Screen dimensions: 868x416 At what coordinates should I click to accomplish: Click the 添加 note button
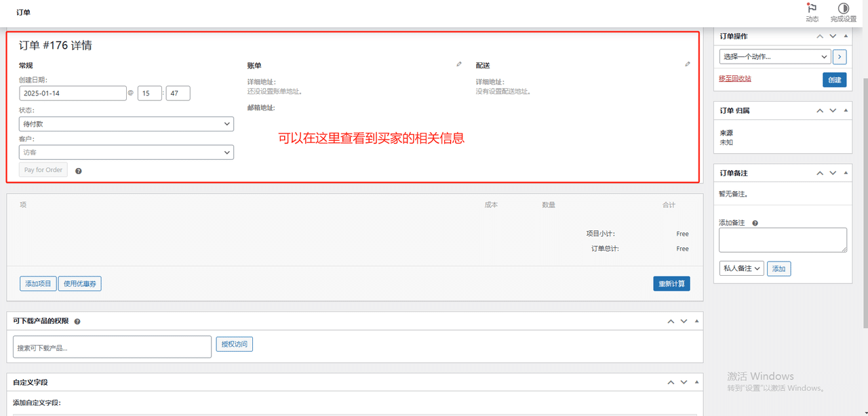pyautogui.click(x=778, y=269)
